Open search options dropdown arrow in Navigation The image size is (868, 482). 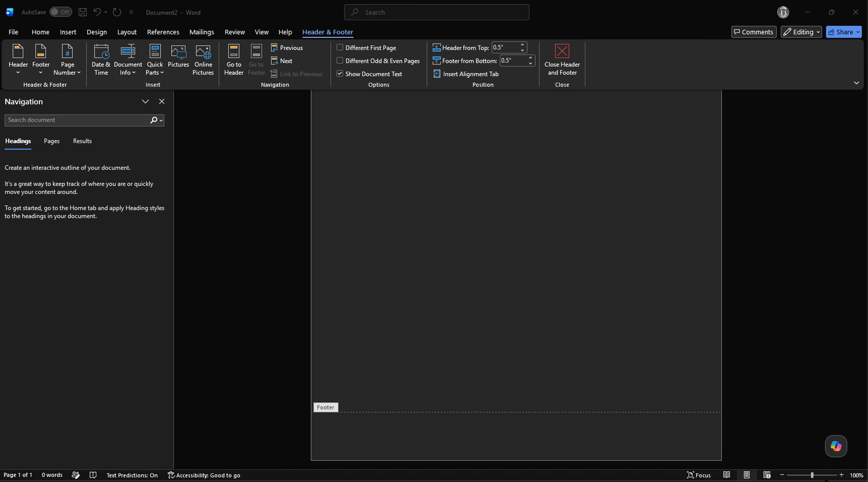point(161,120)
